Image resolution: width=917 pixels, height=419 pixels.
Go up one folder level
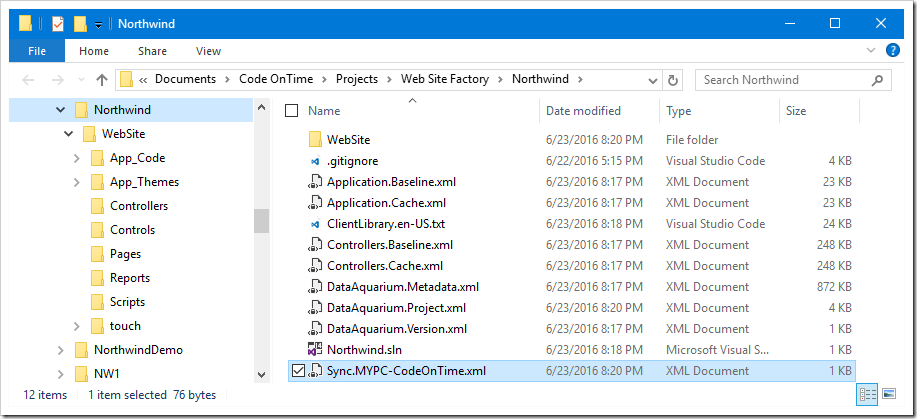click(102, 80)
